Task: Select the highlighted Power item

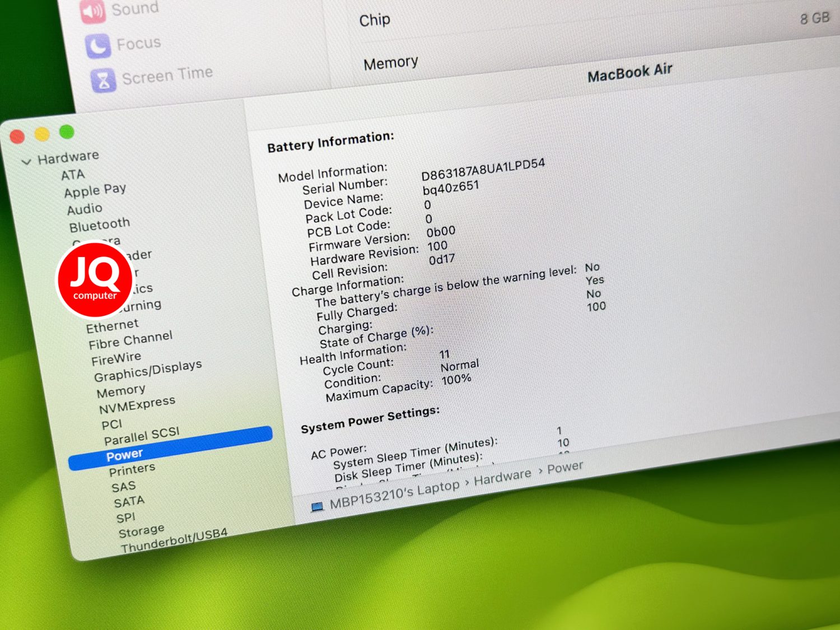Action: click(x=170, y=448)
